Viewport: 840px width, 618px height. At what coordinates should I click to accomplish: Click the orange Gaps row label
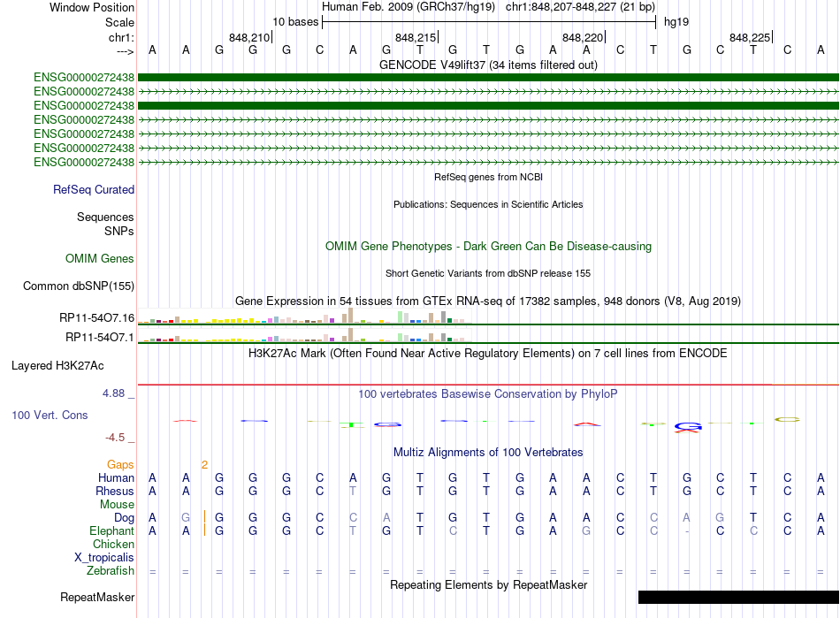pos(120,465)
